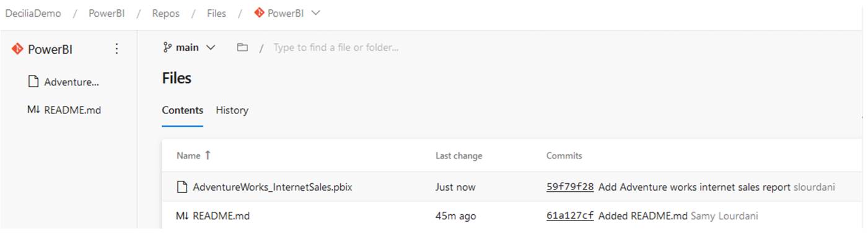Click the main branch icon
The height and width of the screenshot is (244, 868).
[x=167, y=47]
